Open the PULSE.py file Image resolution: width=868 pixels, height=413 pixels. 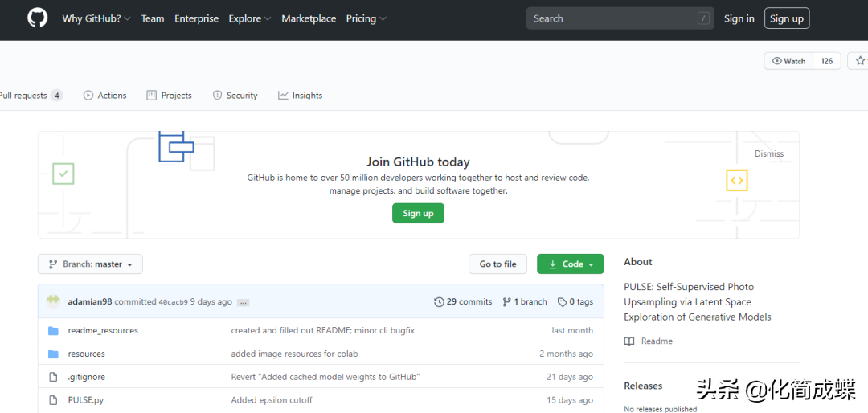86,399
